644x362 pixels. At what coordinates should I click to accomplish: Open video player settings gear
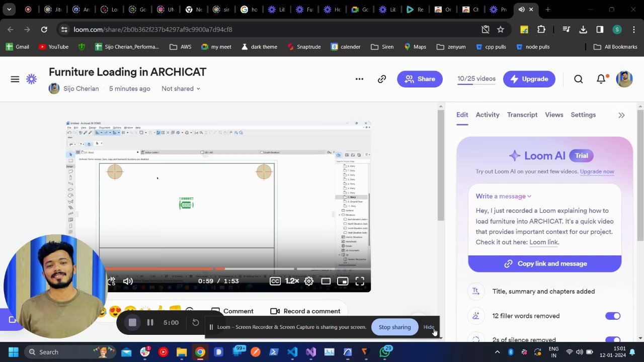[309, 281]
